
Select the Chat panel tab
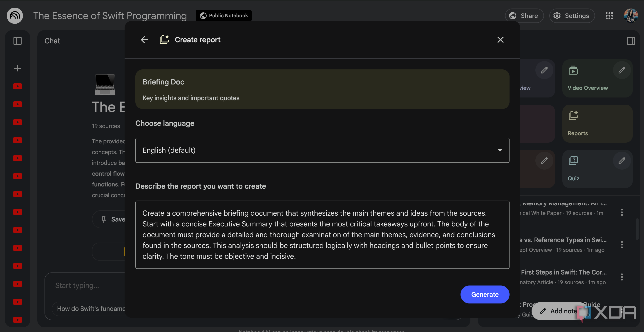click(x=52, y=41)
